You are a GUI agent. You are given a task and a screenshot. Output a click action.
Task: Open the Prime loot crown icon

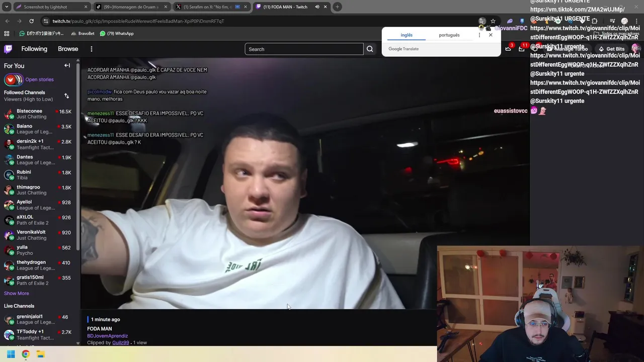tap(508, 49)
